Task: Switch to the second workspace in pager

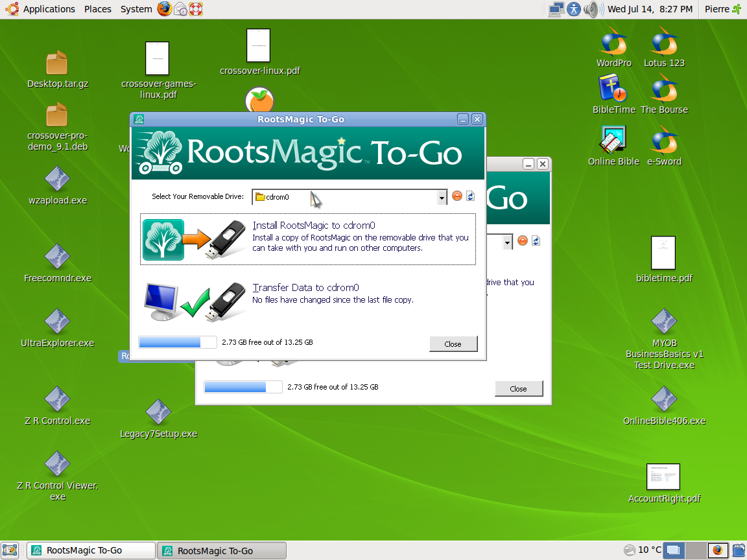Action: point(695,550)
